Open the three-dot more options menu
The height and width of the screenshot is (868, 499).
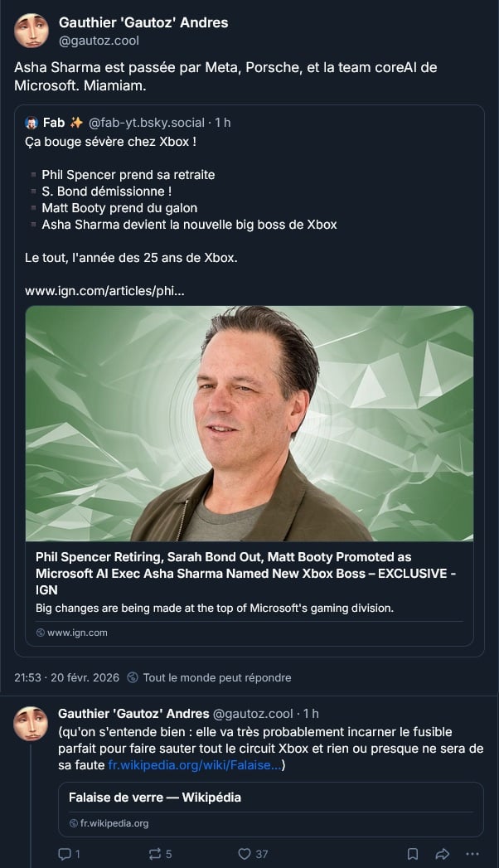472,854
